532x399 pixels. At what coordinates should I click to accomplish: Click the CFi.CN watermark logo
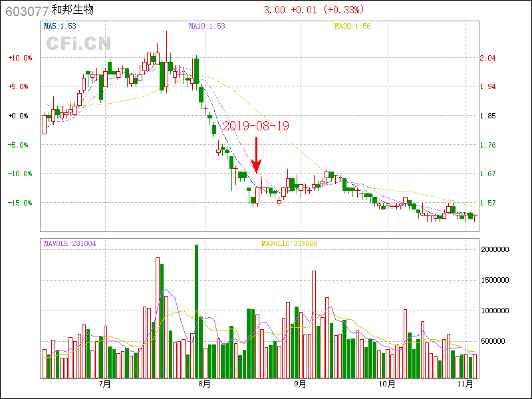point(78,43)
